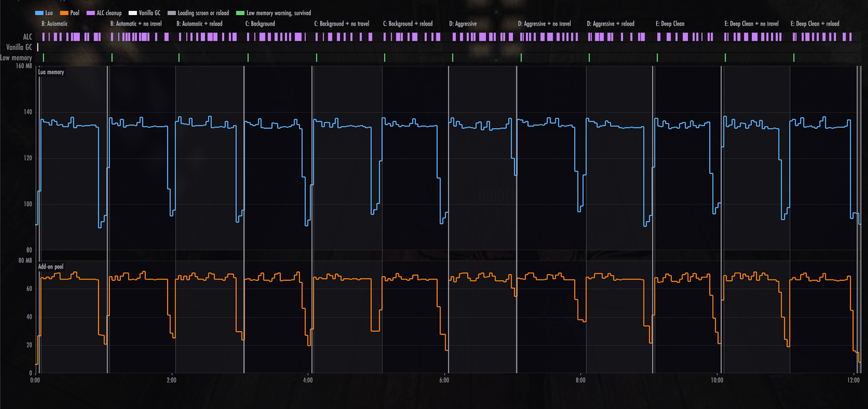The height and width of the screenshot is (409, 868).
Task: Click the '120' Lua y-axis tick
Action: click(x=28, y=159)
